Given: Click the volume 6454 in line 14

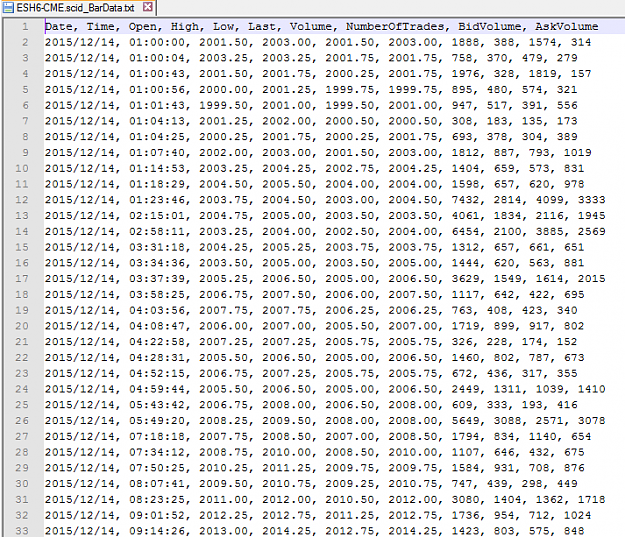Looking at the screenshot, I should (x=465, y=232).
